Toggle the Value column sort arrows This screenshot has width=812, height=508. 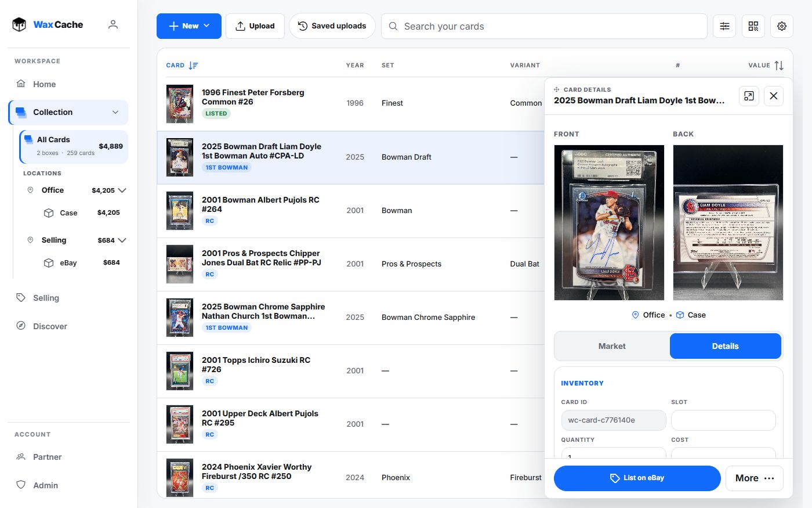[779, 66]
